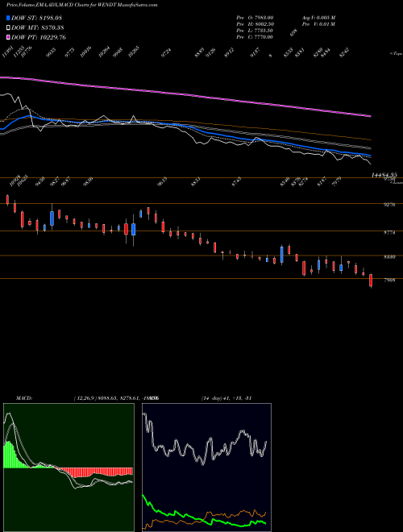Select the DOW ST: 8198.08 label
403x532 pixels.
[x=36, y=18]
